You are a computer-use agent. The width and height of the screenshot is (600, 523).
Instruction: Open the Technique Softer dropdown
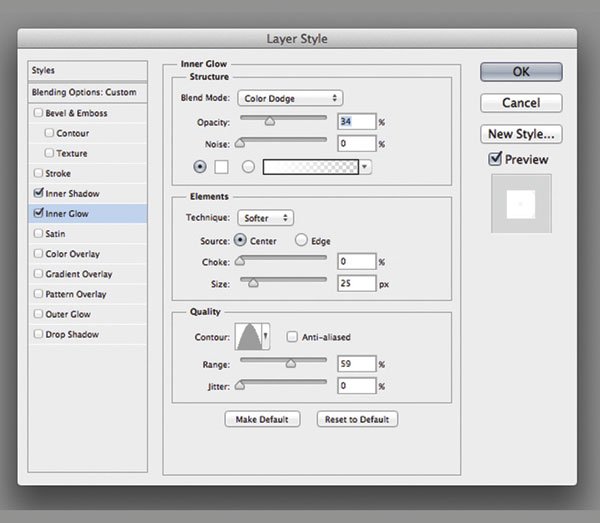click(265, 217)
